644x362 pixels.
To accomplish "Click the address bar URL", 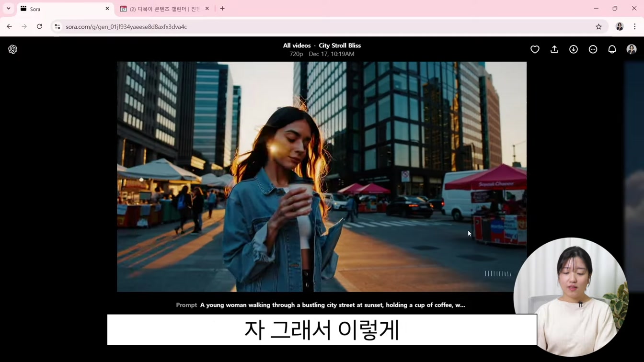I will tap(126, 27).
